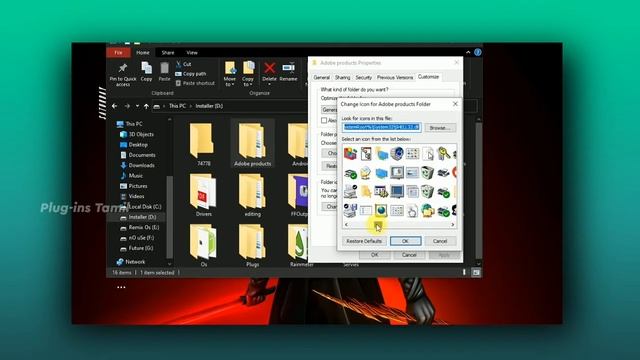Open recent locations dropdown beside forward arrow
Image resolution: width=640 pixels, height=360 pixels.
pos(137,106)
